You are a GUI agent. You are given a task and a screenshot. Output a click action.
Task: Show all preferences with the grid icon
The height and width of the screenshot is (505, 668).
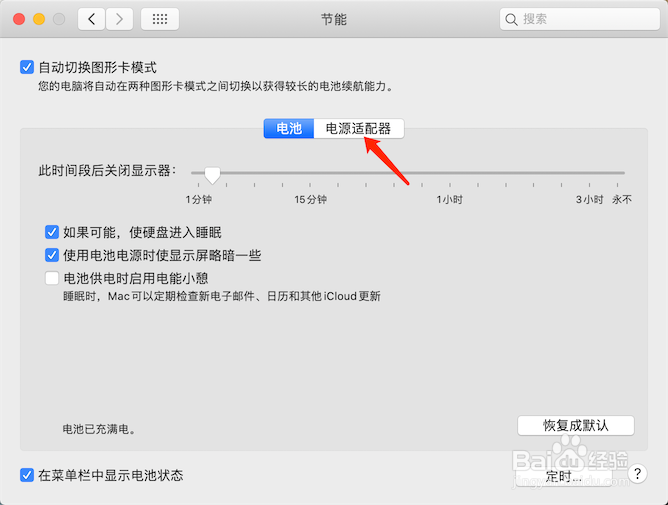(x=160, y=19)
